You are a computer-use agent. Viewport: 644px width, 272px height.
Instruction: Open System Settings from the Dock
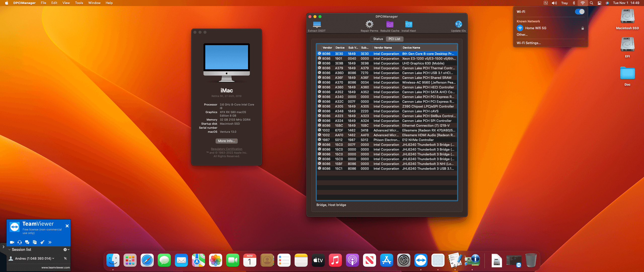(404, 260)
